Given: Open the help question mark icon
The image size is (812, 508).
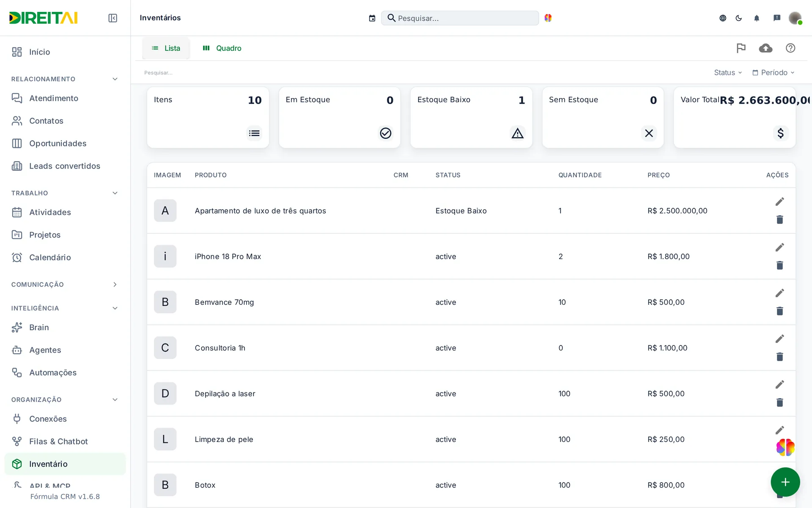Looking at the screenshot, I should coord(790,48).
